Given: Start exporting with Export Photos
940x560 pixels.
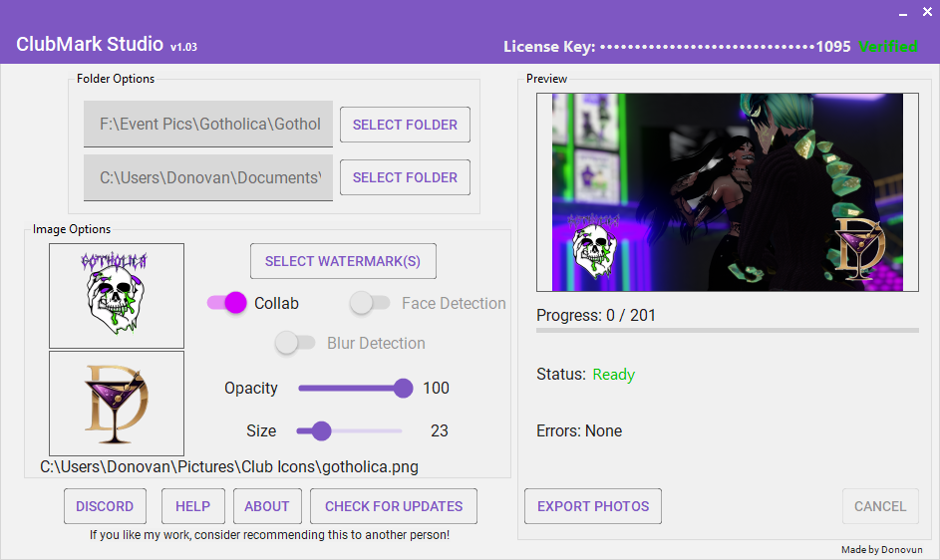Looking at the screenshot, I should [593, 506].
